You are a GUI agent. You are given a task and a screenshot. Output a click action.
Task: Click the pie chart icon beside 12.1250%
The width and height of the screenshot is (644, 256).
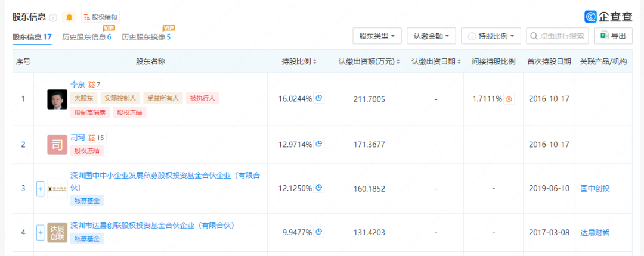(319, 188)
